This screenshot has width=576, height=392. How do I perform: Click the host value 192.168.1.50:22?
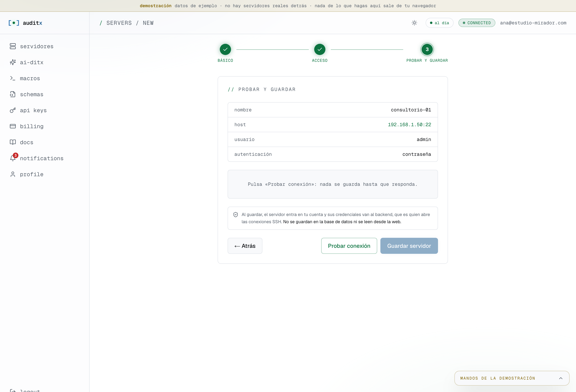[x=409, y=125]
